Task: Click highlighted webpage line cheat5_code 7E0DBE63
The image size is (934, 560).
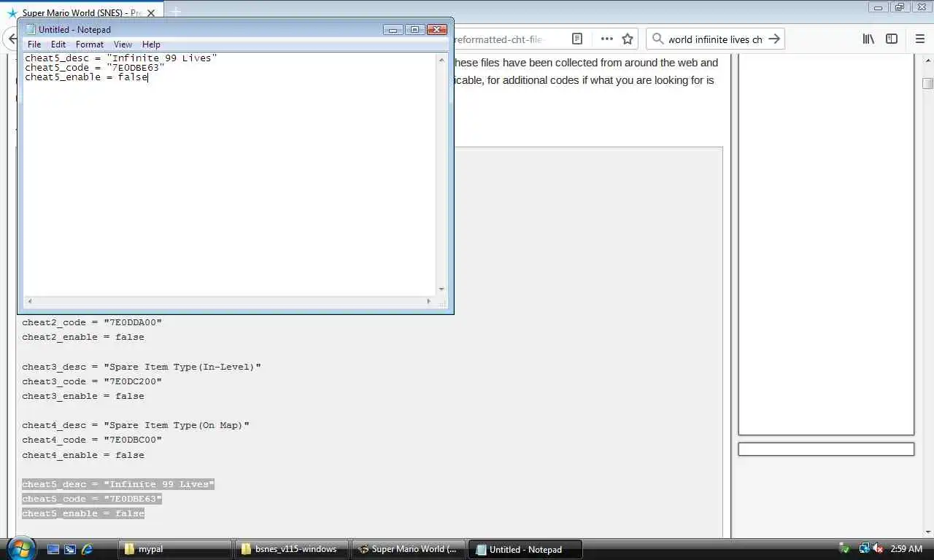Action: point(92,499)
